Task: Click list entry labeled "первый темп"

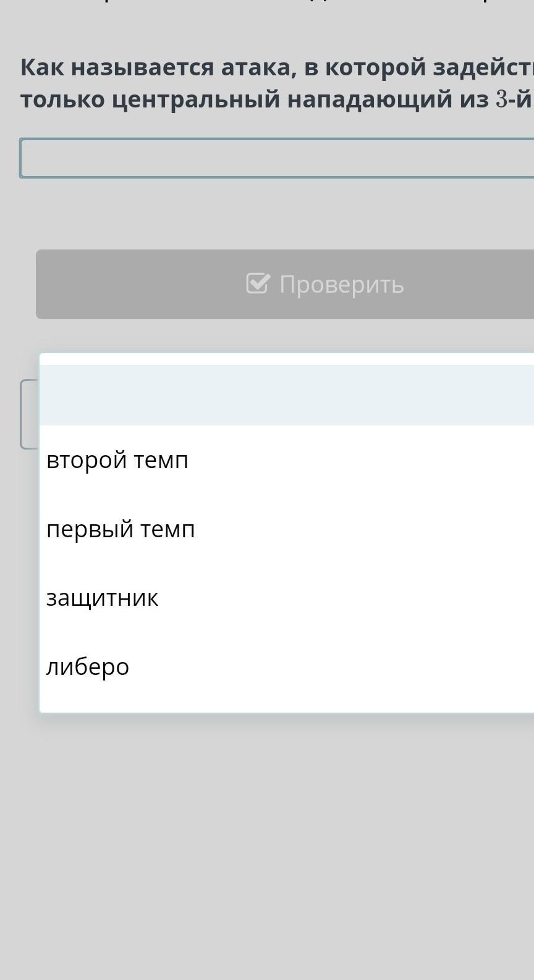Action: [x=121, y=530]
